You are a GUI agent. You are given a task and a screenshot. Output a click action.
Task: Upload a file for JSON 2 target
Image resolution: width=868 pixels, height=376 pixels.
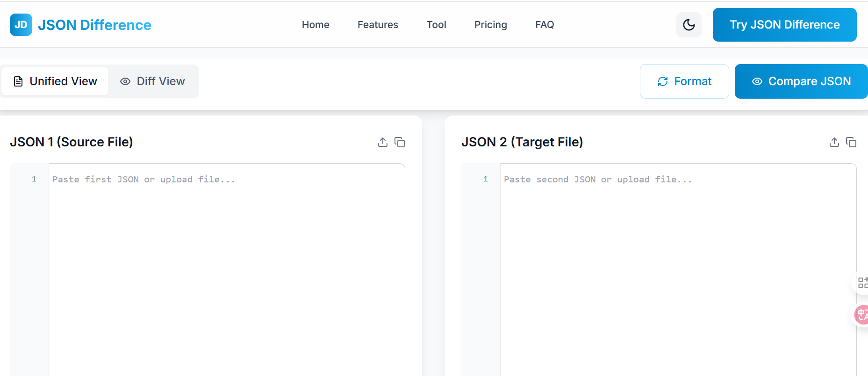pyautogui.click(x=834, y=142)
